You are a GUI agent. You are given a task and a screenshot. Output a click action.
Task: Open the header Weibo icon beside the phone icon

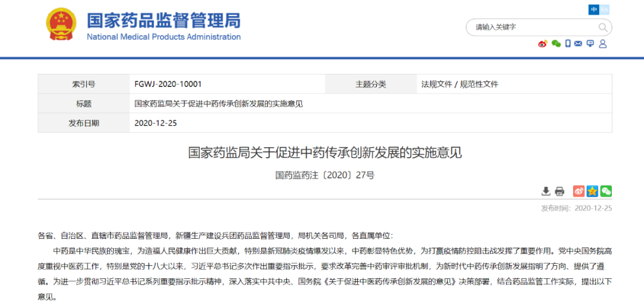click(x=543, y=43)
